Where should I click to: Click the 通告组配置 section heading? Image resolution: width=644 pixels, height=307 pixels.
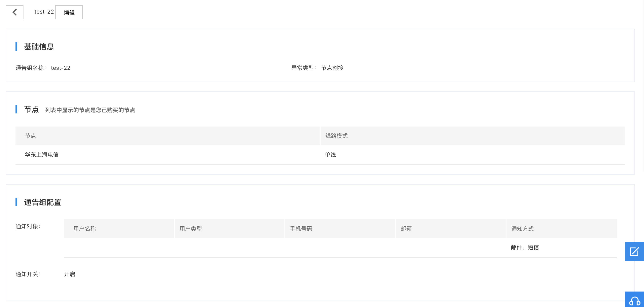[43, 202]
